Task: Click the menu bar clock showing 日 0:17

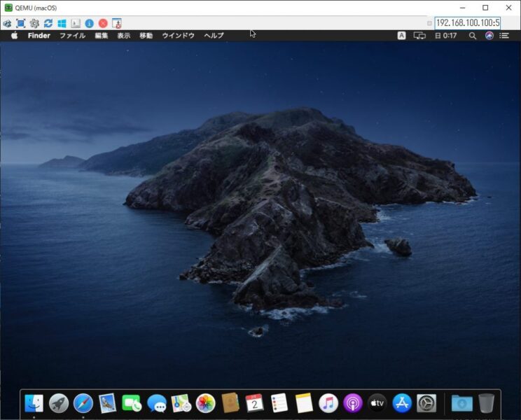Action: coord(445,36)
